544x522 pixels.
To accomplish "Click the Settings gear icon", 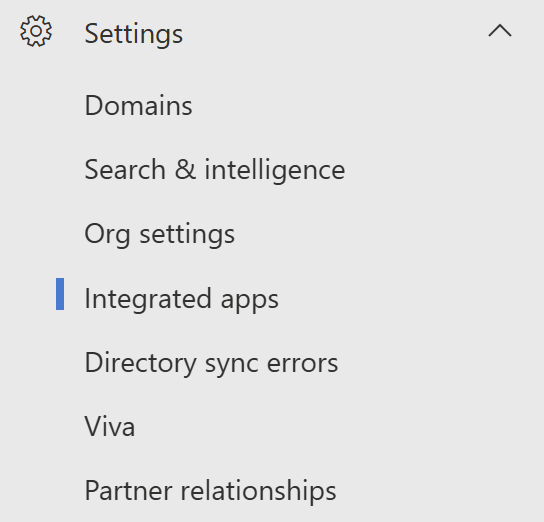I will [x=36, y=31].
